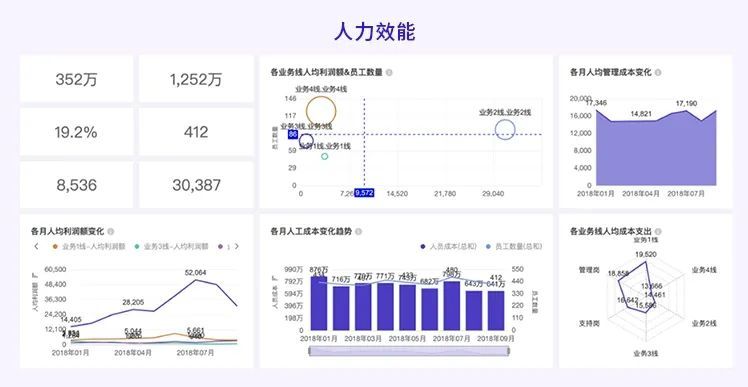Click the 29,040 x-axis tick label
This screenshot has width=748, height=387.
(x=493, y=194)
